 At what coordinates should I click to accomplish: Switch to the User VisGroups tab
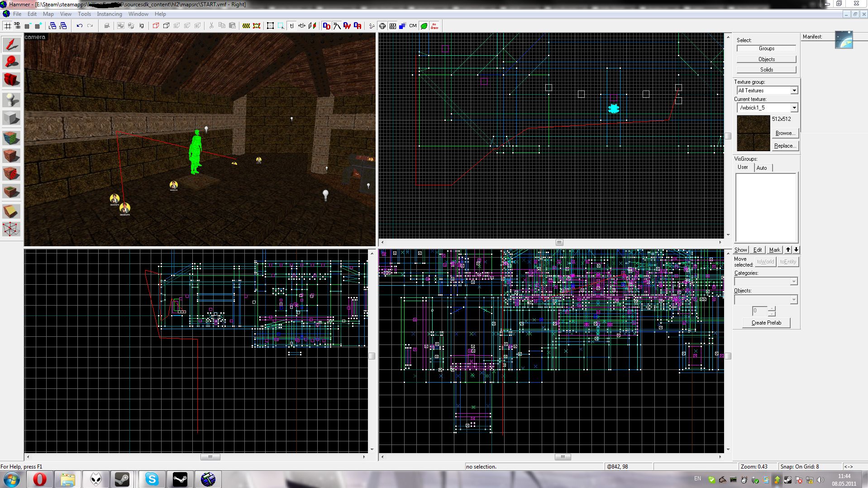point(743,167)
